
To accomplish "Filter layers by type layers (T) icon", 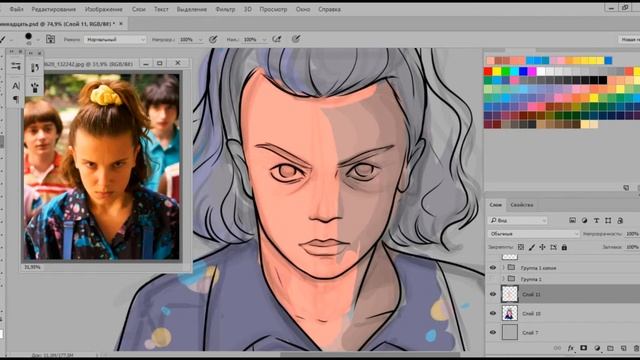I will click(596, 220).
